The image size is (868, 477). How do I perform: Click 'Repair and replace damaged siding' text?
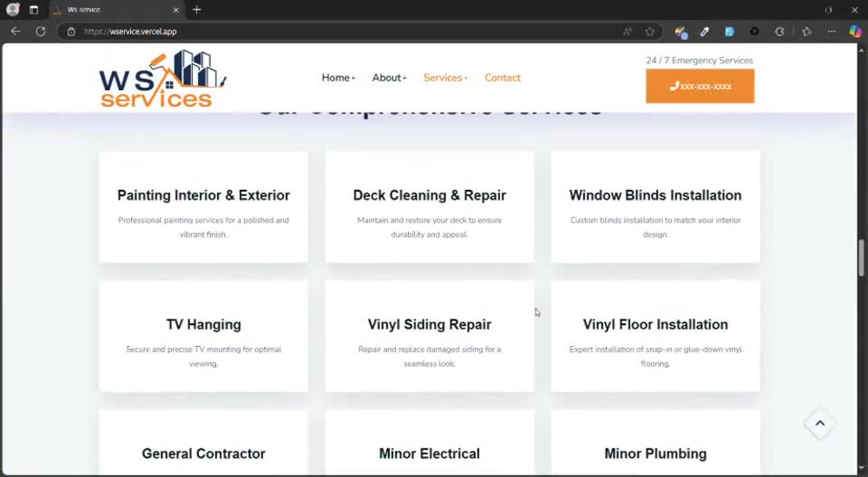pyautogui.click(x=430, y=356)
